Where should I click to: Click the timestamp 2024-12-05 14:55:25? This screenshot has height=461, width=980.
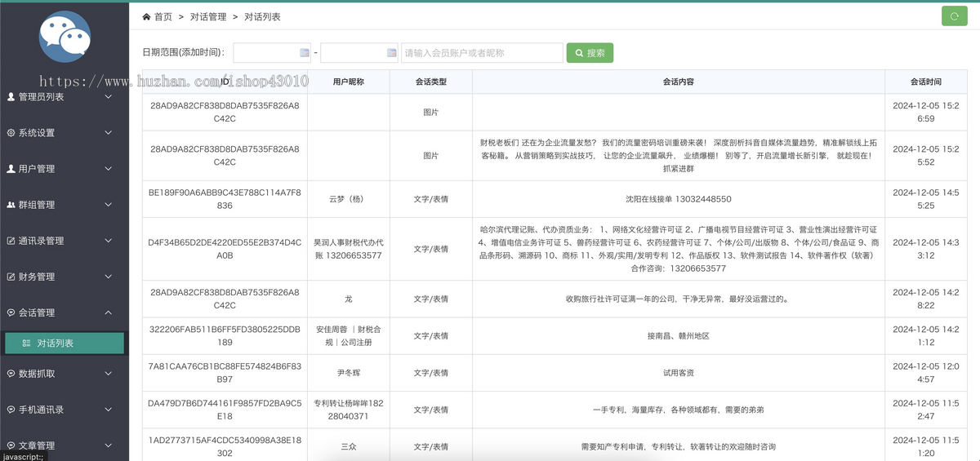pyautogui.click(x=926, y=199)
